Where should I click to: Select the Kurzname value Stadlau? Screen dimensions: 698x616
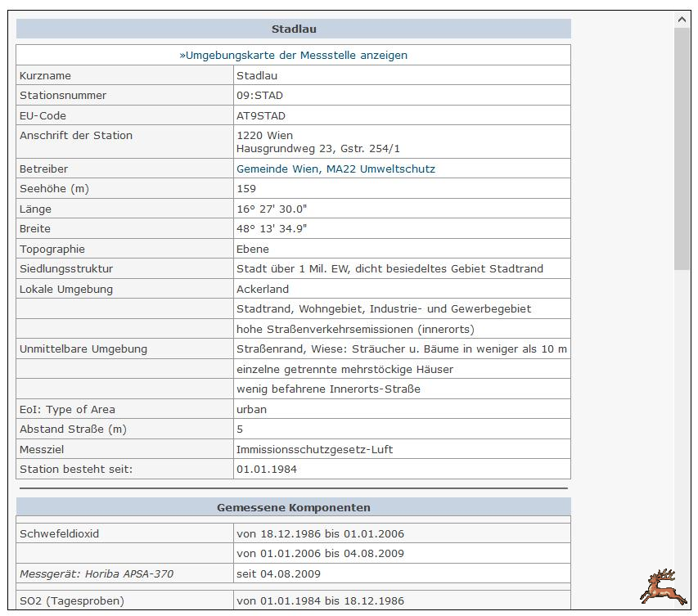tap(257, 75)
